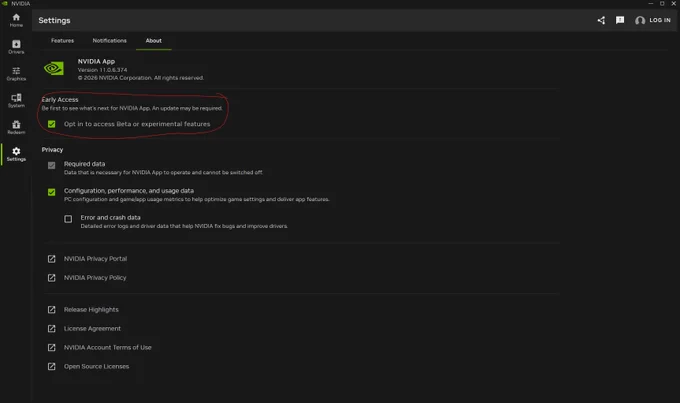Open License Agreement link

point(92,329)
